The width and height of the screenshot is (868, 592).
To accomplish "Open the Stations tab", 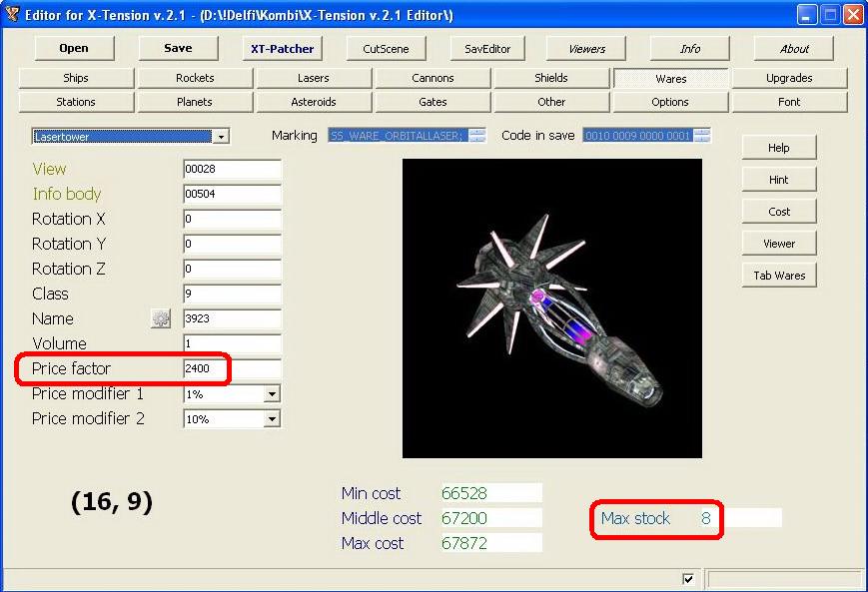I will coord(76,102).
